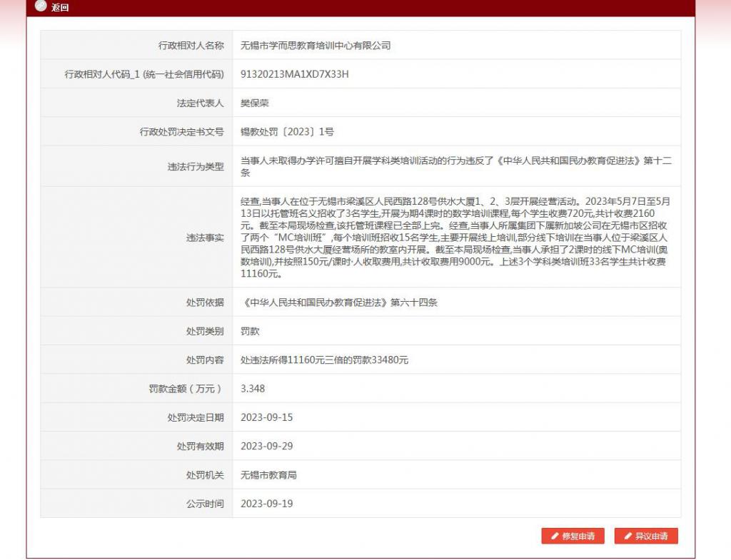Select credit code 91320213MA1XD7X33H
Screen dimensions: 731x560
pyautogui.click(x=295, y=74)
